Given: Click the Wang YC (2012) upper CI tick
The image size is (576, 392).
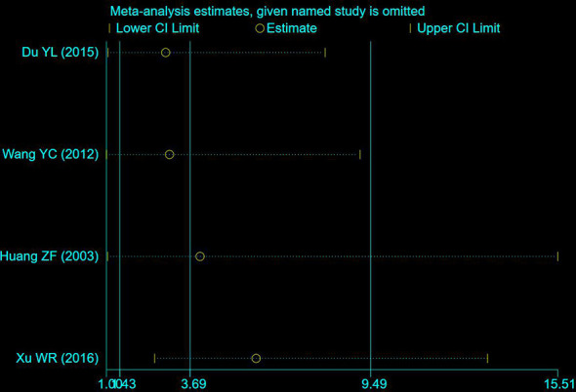Looking at the screenshot, I should 360,154.
